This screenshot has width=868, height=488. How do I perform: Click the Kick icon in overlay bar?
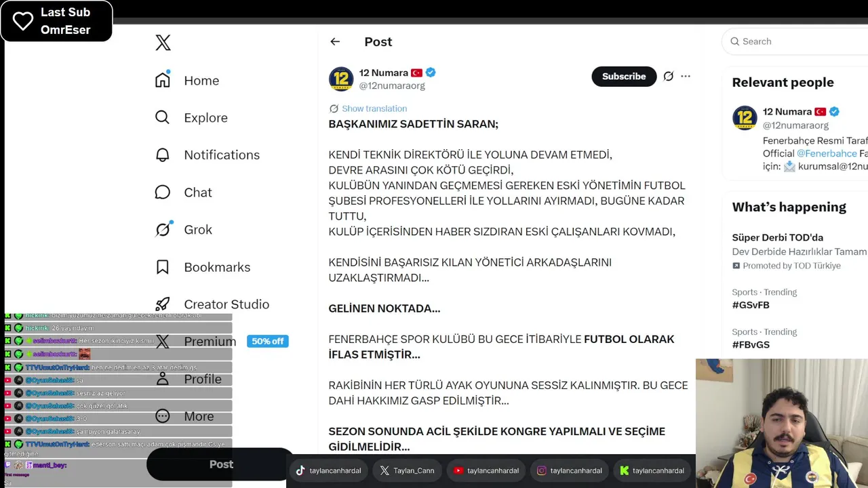pos(625,470)
